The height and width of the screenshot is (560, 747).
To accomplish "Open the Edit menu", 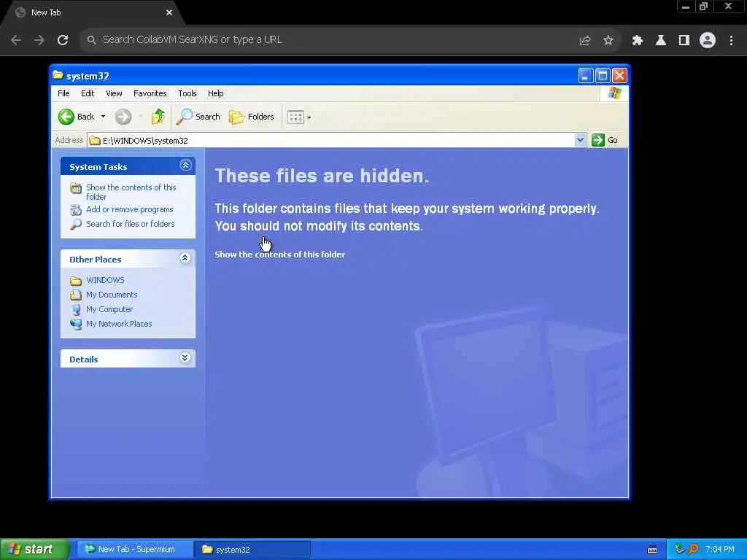I will [x=88, y=93].
